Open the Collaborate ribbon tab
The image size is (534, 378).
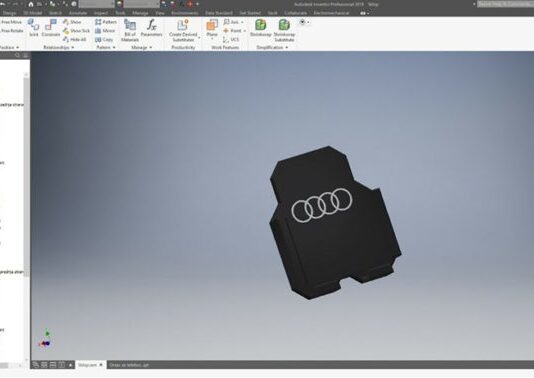295,13
